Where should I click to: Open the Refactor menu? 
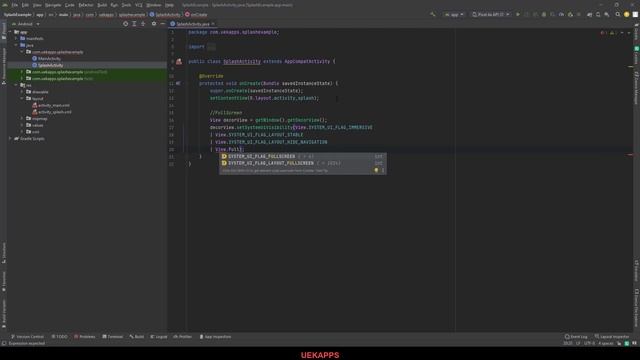86,5
